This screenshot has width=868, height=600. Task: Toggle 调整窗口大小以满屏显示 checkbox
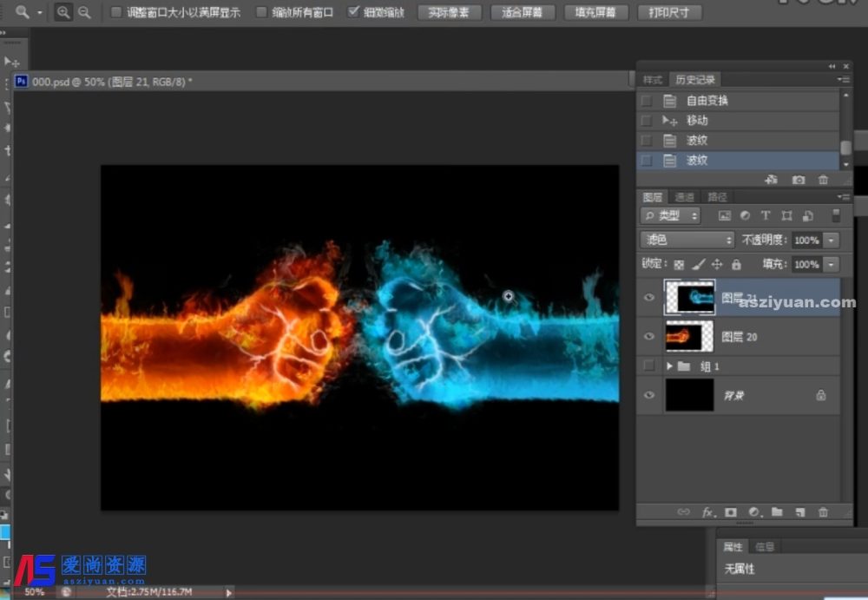coord(115,11)
